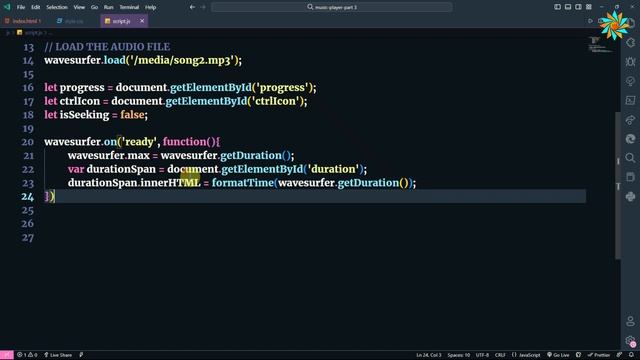Click the line number 14 in the gutter
The image size is (640, 360).
click(28, 61)
